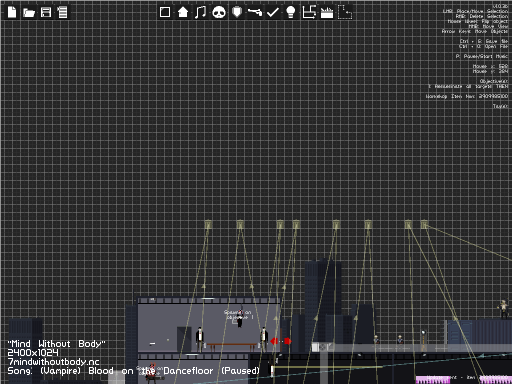The image size is (512, 384).
Task: Select the level resize arrows tool
Action: click(x=309, y=12)
